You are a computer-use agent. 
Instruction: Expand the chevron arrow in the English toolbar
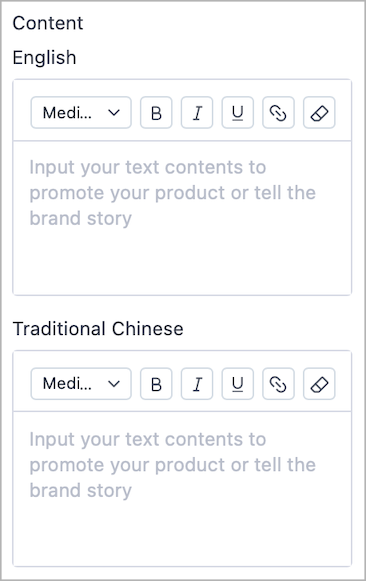(114, 113)
